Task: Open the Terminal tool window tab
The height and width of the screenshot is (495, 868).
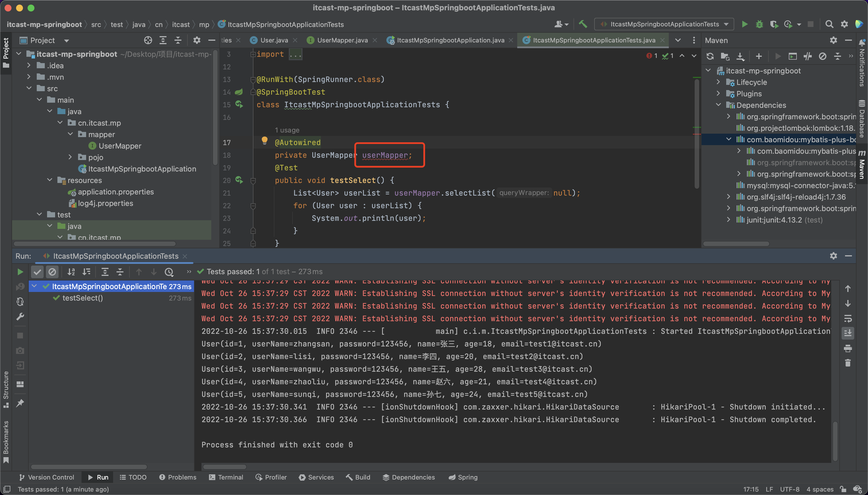Action: click(226, 477)
